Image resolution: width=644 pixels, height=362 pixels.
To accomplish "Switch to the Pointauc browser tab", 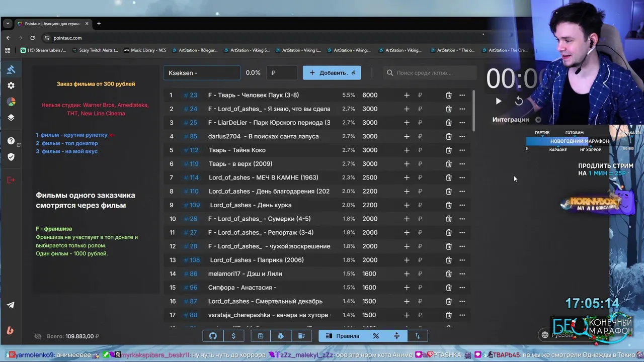I will (52, 24).
